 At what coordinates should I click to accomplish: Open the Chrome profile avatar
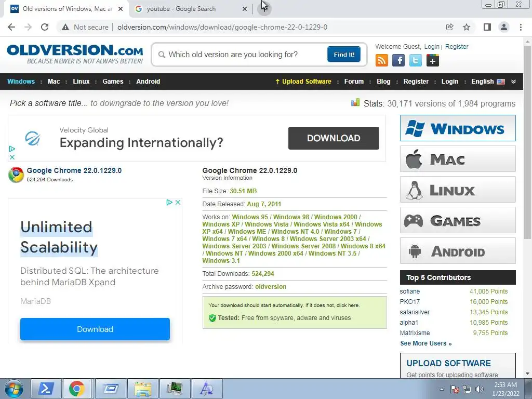504,27
